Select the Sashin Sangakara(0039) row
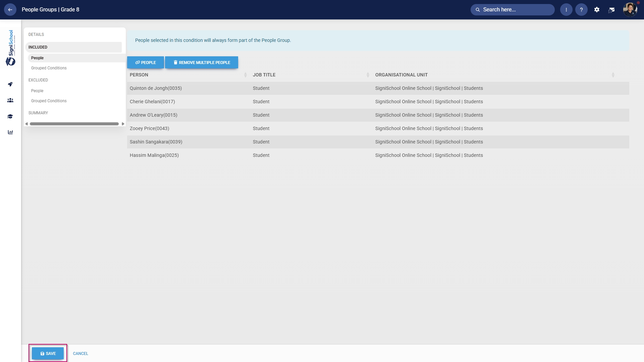Image resolution: width=644 pixels, height=362 pixels. (378, 142)
